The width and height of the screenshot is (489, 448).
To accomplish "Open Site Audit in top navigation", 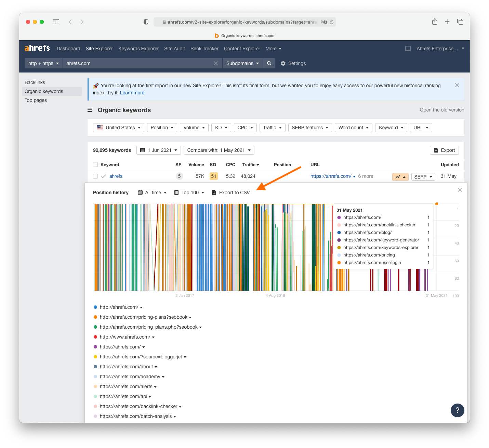I will [x=174, y=49].
